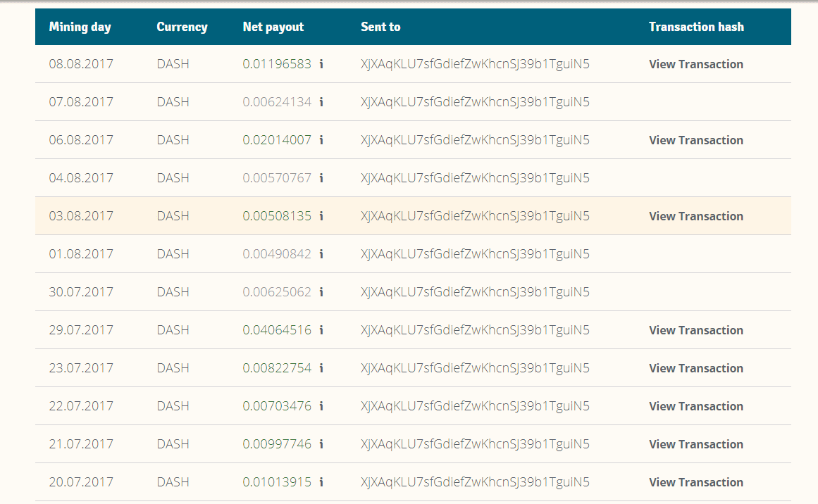
Task: Click the info icon next to 0.04064516
Action: pyautogui.click(x=321, y=330)
